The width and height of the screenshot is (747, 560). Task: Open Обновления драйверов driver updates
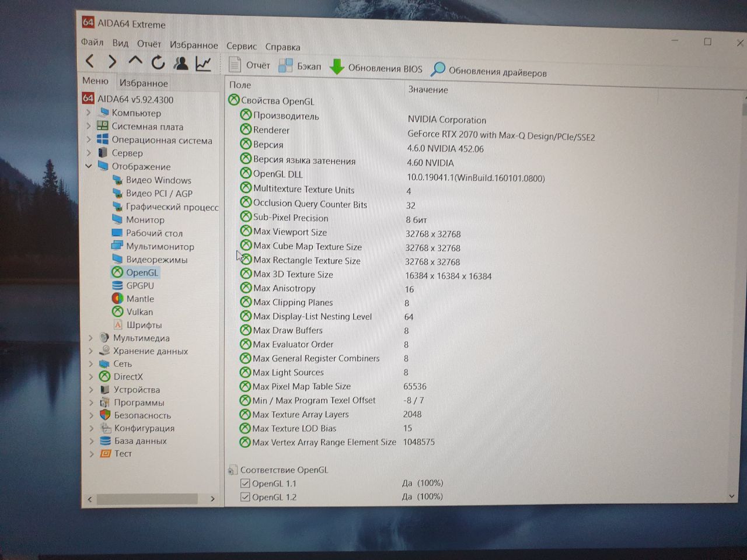click(489, 71)
